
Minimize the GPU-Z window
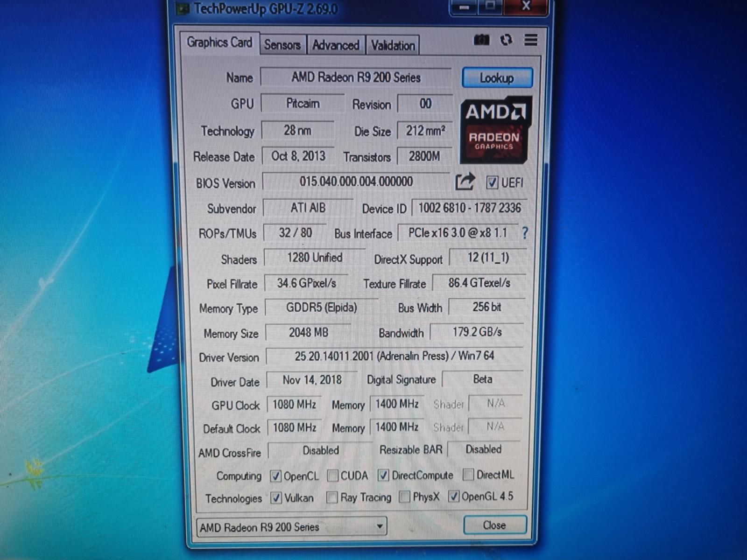[x=464, y=7]
